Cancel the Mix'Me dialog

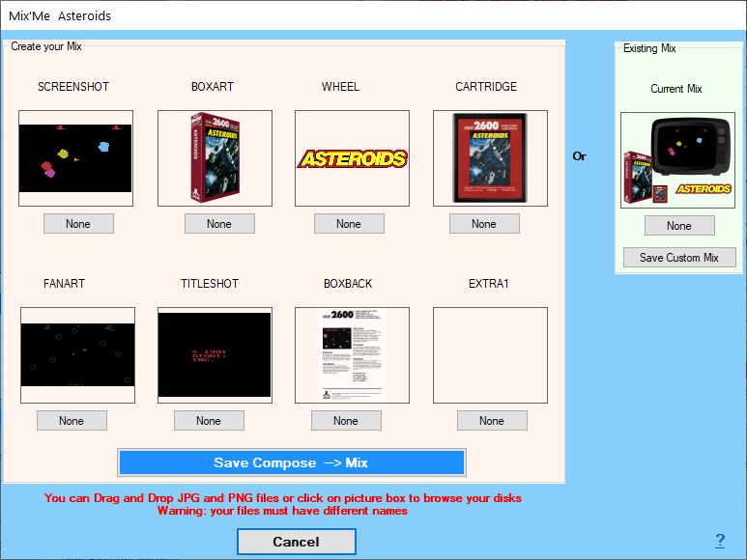[x=296, y=542]
